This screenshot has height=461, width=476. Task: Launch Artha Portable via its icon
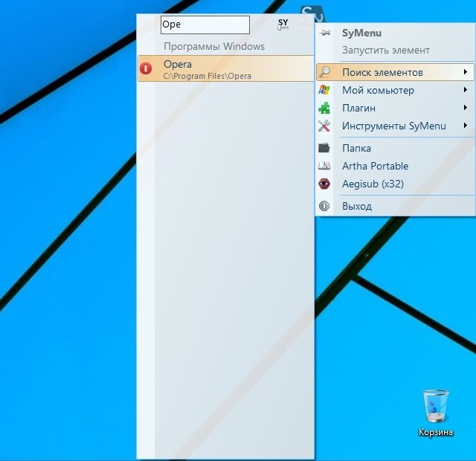pos(324,166)
